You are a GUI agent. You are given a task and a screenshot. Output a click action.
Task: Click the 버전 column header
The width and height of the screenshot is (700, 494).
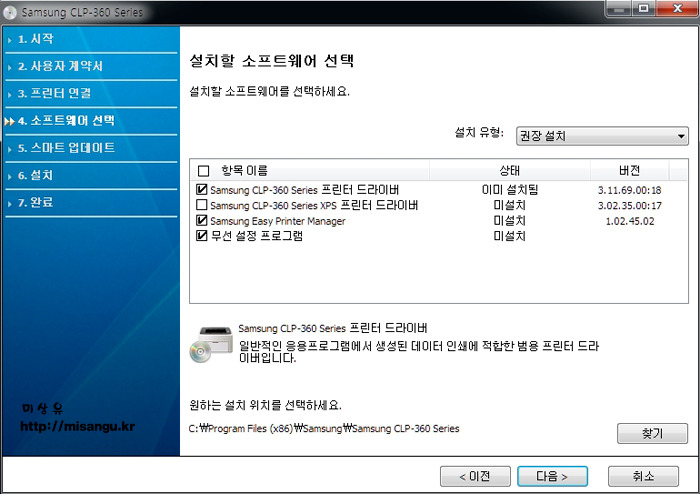tap(629, 170)
